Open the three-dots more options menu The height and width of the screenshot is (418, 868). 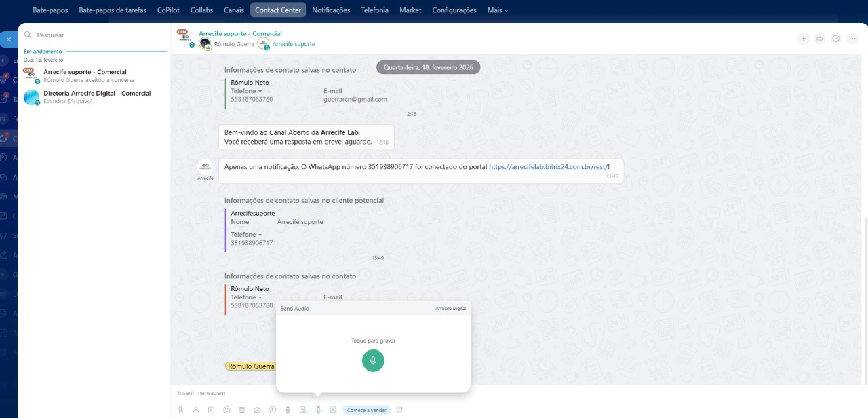(x=852, y=39)
